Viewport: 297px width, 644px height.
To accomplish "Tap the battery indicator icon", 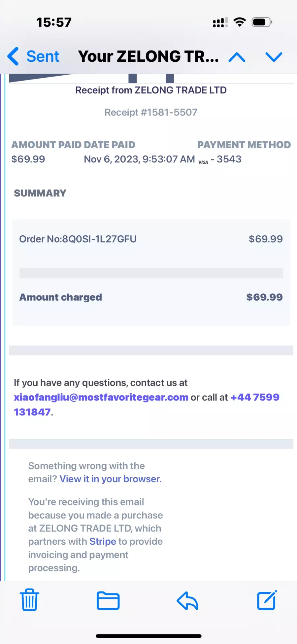I will click(262, 22).
